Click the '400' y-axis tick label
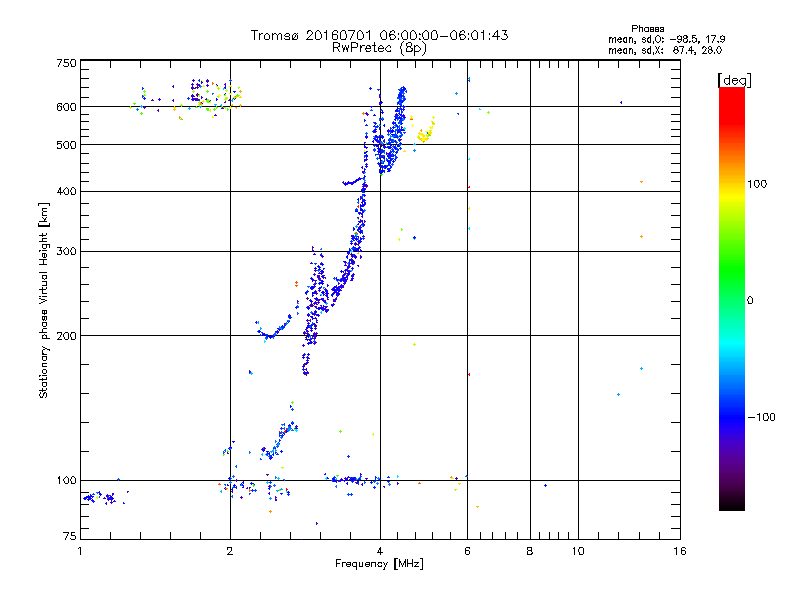This screenshot has height=600, width=800. click(66, 191)
